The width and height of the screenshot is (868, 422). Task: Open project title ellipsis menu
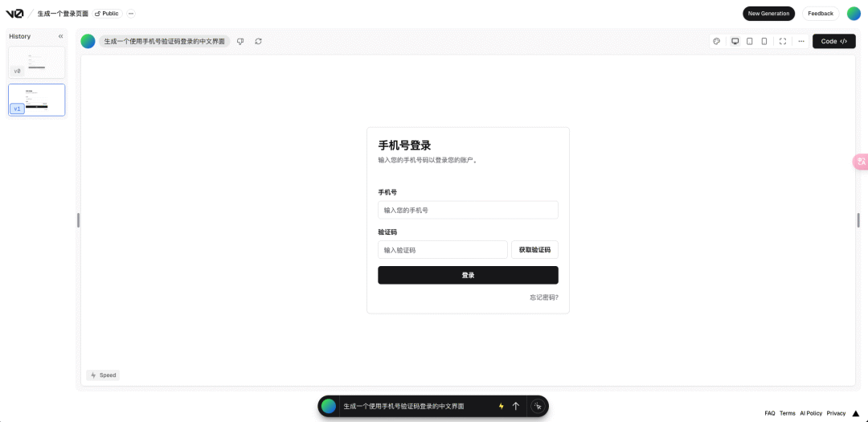point(131,14)
